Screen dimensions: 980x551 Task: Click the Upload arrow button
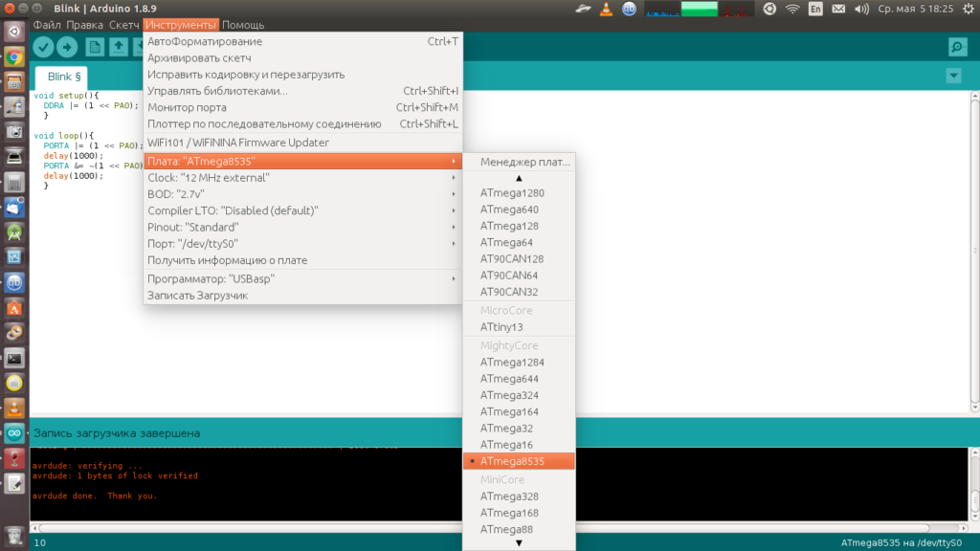coord(67,47)
